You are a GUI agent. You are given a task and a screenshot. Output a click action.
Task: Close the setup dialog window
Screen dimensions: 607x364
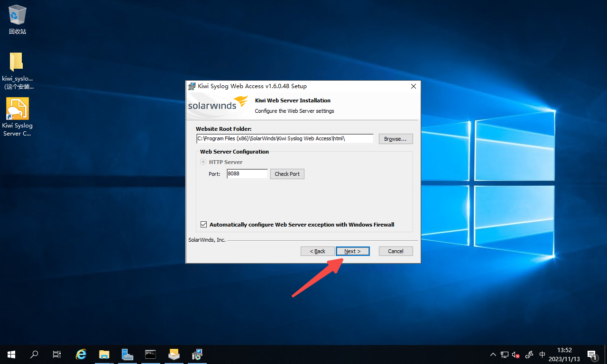coord(413,86)
